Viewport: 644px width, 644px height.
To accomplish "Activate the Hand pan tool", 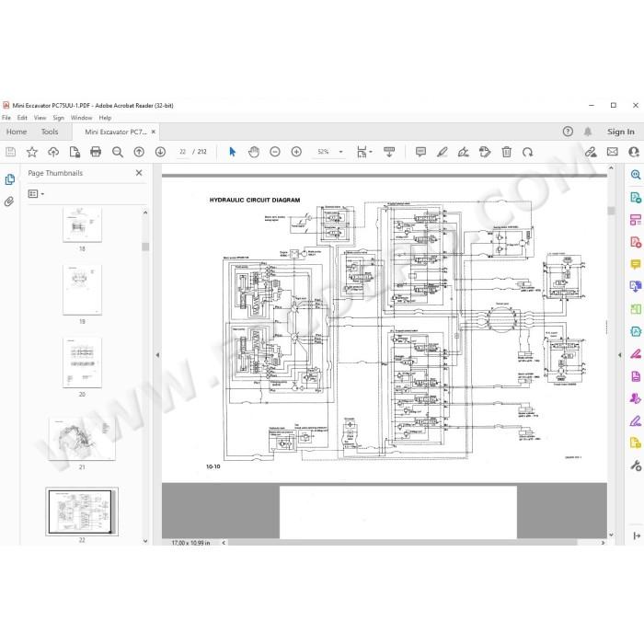I will [x=254, y=152].
